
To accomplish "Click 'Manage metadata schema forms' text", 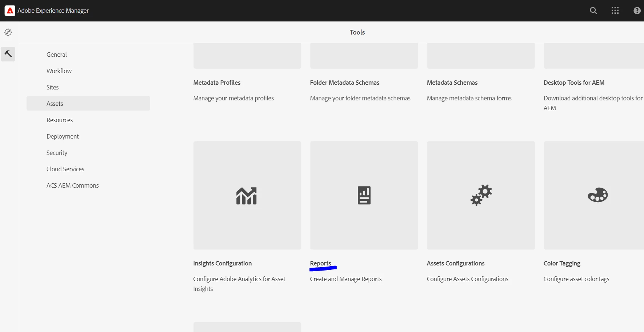I will tap(469, 98).
